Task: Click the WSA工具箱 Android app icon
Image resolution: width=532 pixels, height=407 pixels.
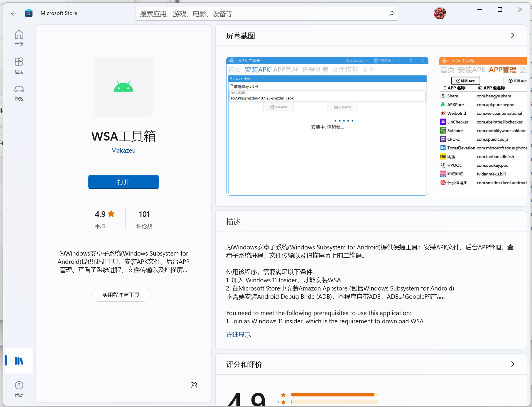Action: pyautogui.click(x=124, y=87)
